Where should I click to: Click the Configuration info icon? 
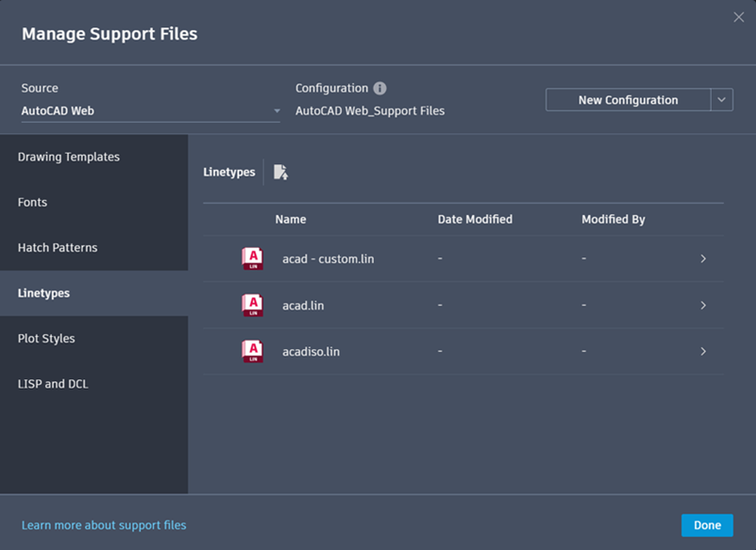[x=379, y=89]
